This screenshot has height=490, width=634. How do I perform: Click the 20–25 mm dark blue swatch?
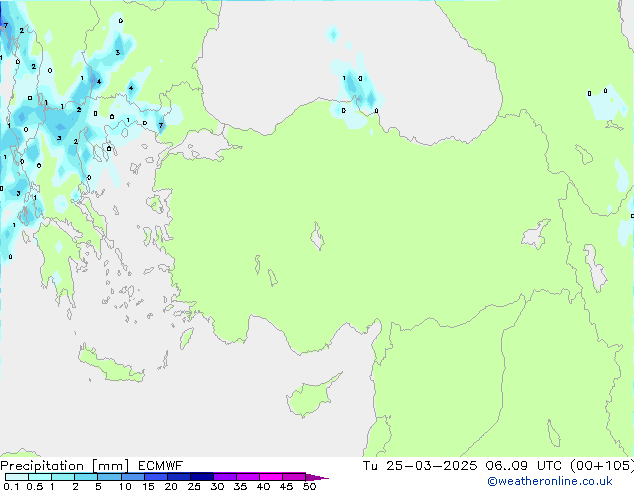178,477
